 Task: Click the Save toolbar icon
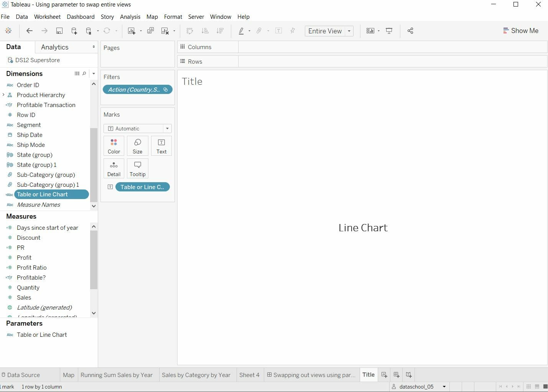pyautogui.click(x=59, y=31)
